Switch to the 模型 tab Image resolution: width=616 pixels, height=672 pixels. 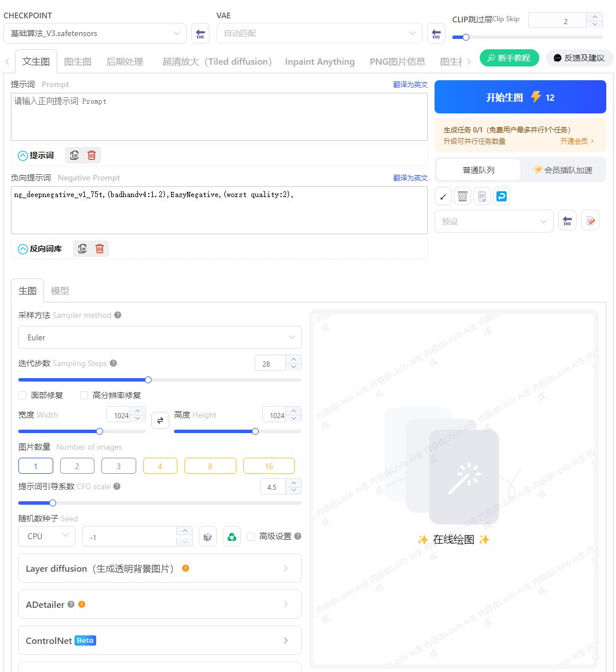pos(60,290)
